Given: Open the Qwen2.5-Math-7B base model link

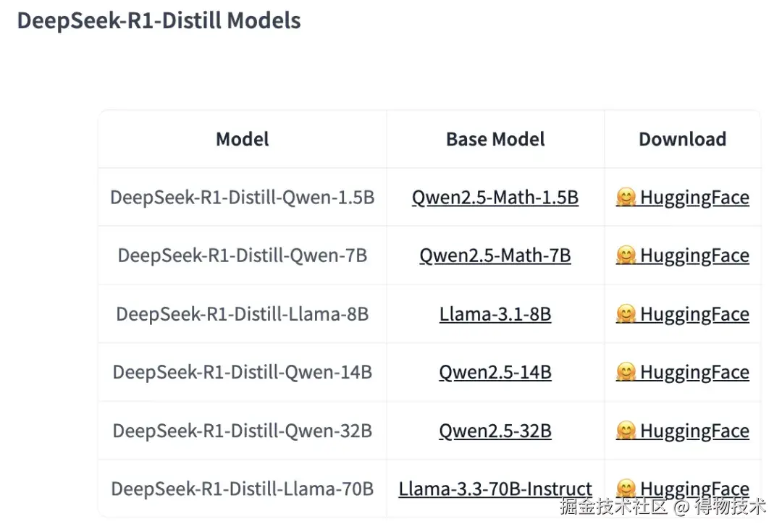Looking at the screenshot, I should [495, 256].
